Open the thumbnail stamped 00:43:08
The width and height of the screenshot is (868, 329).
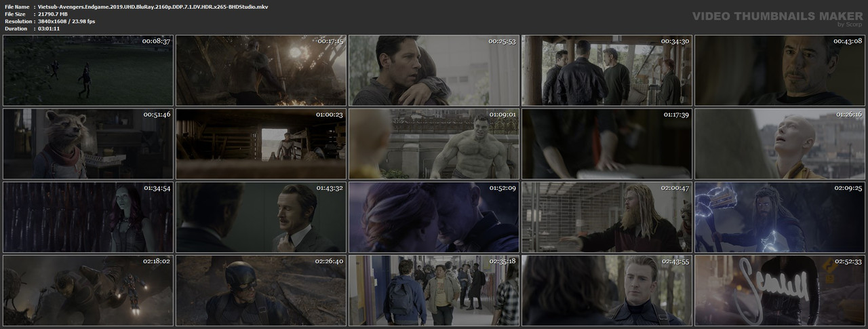point(780,70)
